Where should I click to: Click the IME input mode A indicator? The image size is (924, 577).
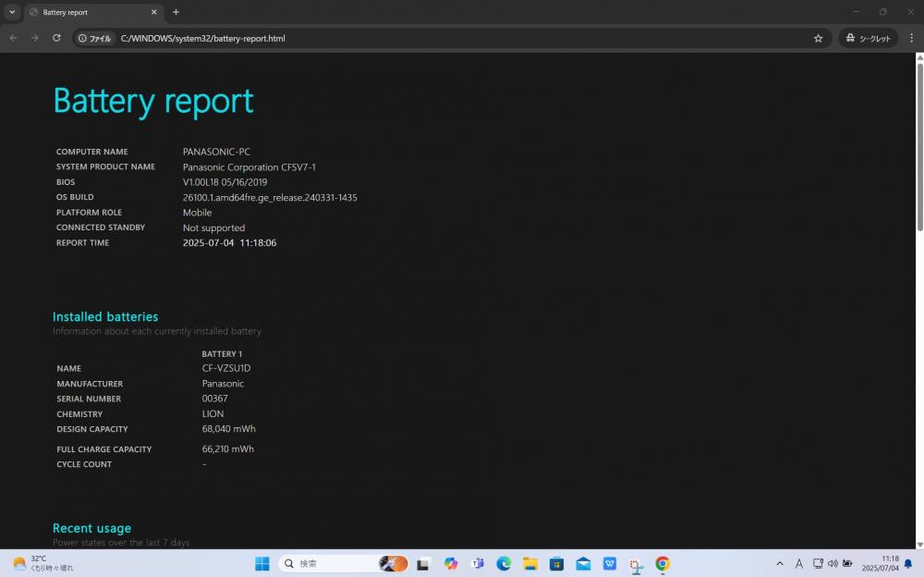tap(799, 563)
